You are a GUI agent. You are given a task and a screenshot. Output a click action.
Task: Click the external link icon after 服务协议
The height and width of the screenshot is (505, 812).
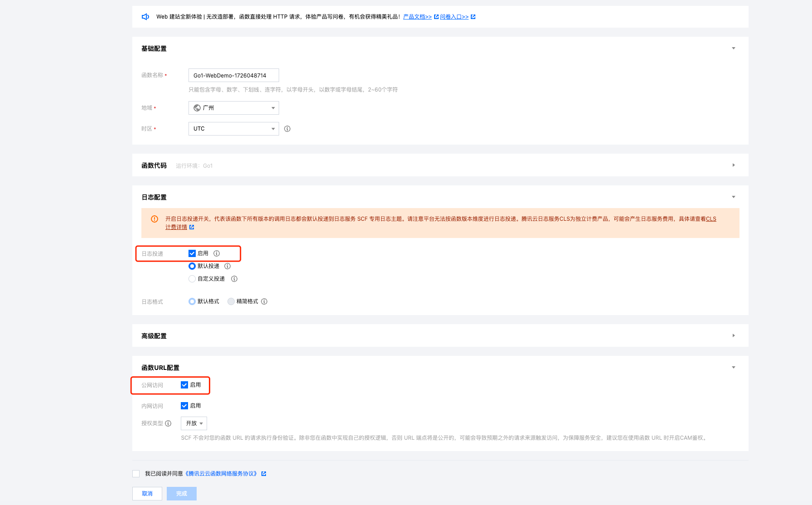[x=264, y=474]
